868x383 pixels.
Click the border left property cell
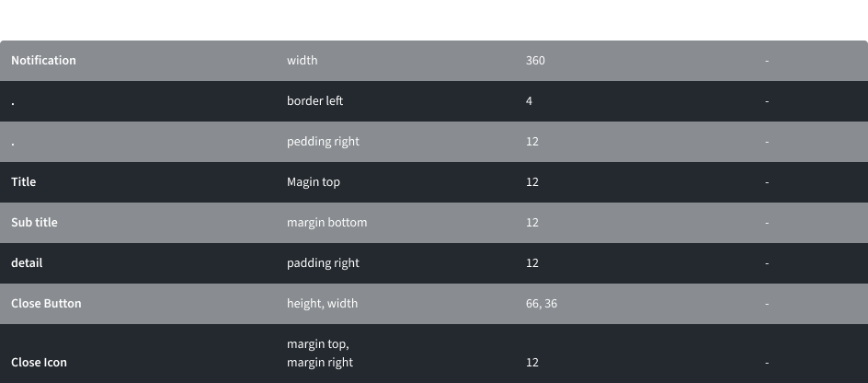(314, 101)
